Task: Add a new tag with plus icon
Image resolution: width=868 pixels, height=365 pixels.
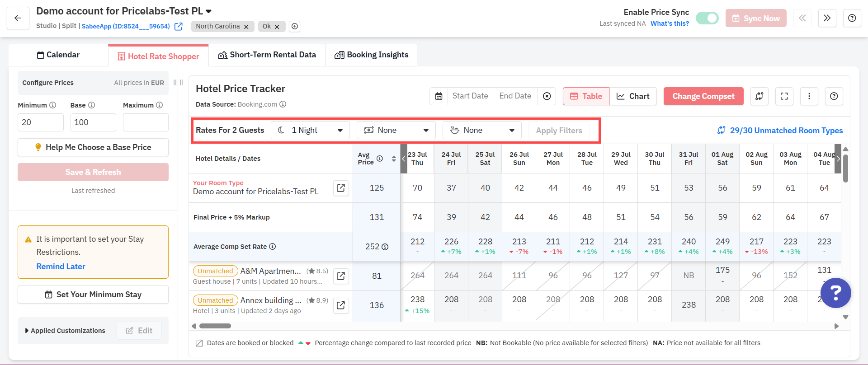Action: coord(295,26)
